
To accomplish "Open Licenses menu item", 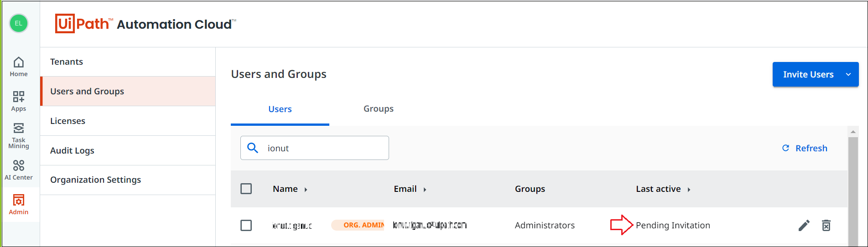I will pyautogui.click(x=128, y=121).
